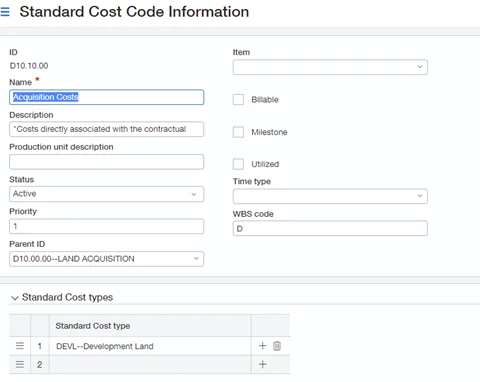Click the Name field with Acquisition Costs
The height and width of the screenshot is (382, 480).
(106, 97)
